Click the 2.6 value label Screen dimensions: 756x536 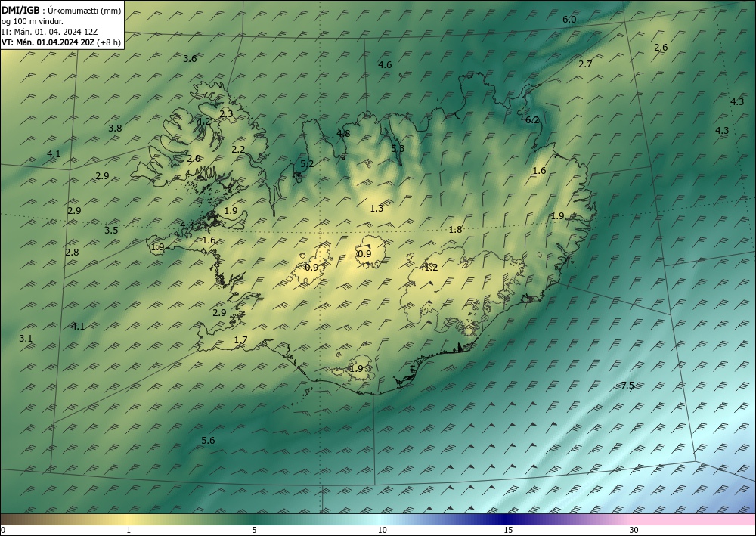[x=661, y=47]
